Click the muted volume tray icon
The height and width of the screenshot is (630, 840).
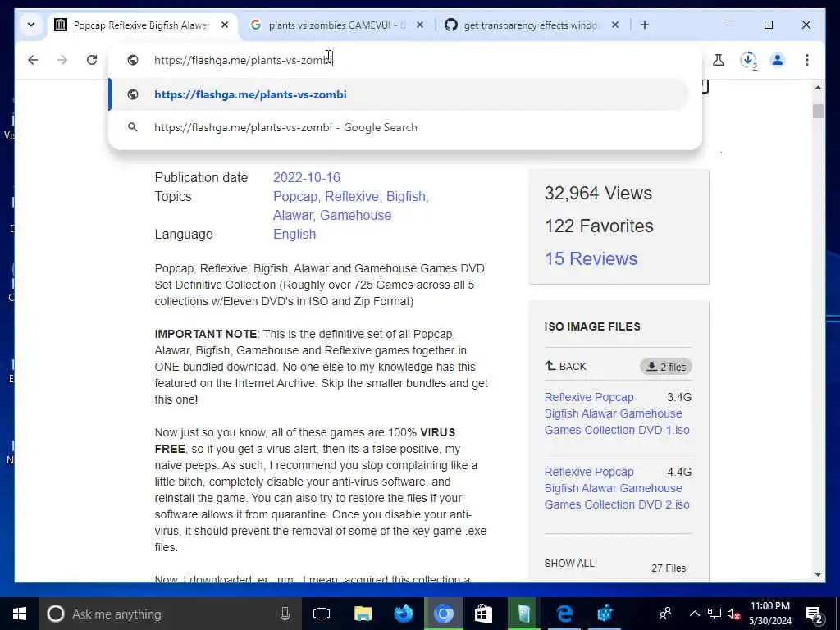pyautogui.click(x=733, y=614)
